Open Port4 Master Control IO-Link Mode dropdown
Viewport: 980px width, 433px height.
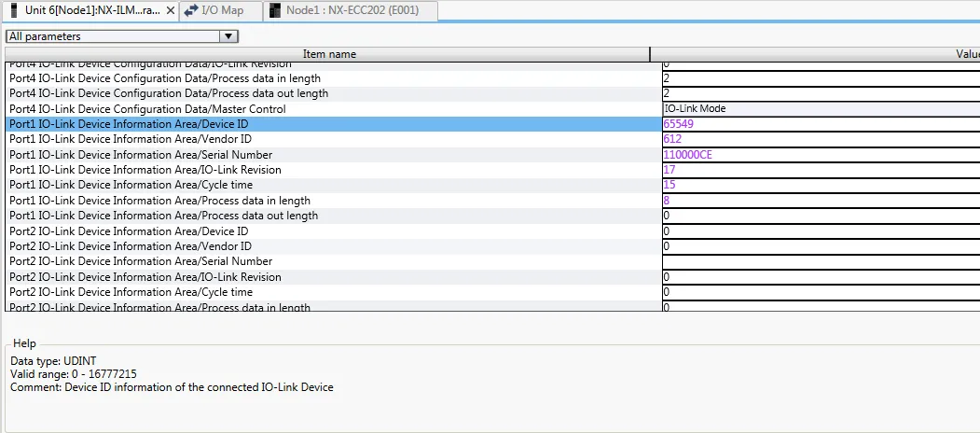coord(821,108)
